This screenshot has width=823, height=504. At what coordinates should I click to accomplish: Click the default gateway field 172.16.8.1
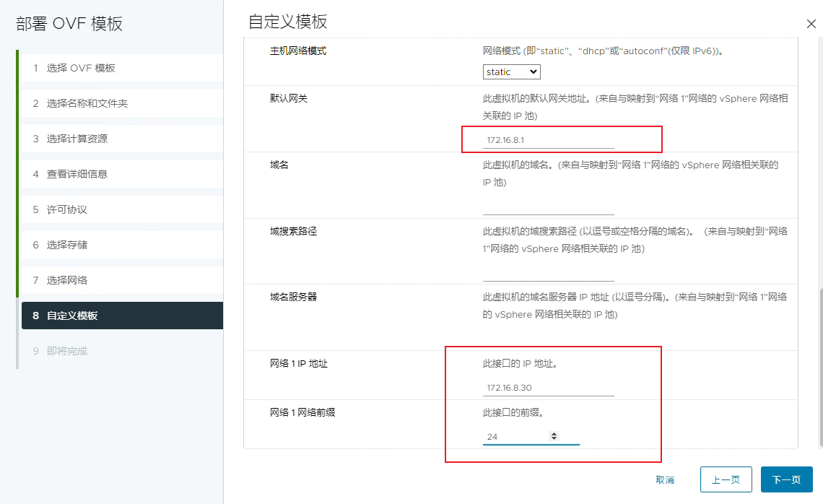(548, 140)
